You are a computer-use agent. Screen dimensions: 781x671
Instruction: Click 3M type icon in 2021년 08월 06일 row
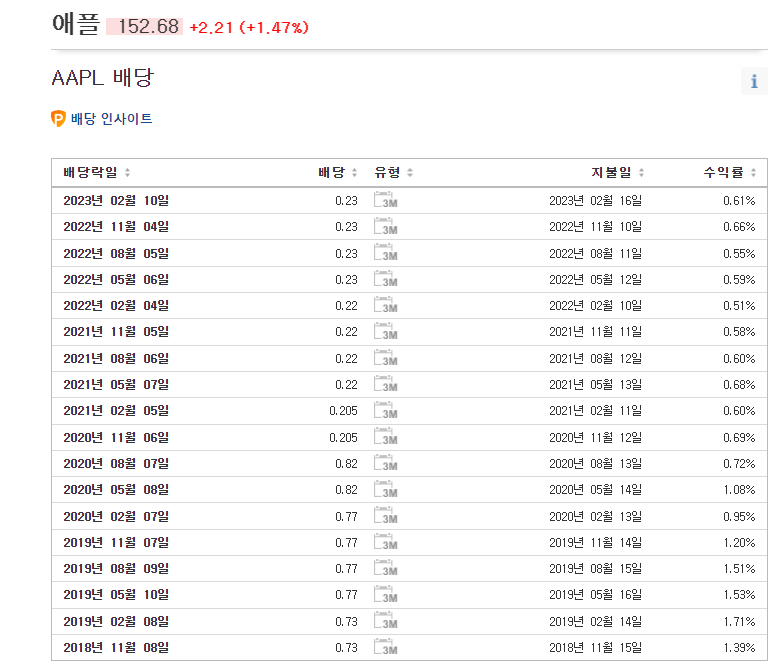pos(386,358)
